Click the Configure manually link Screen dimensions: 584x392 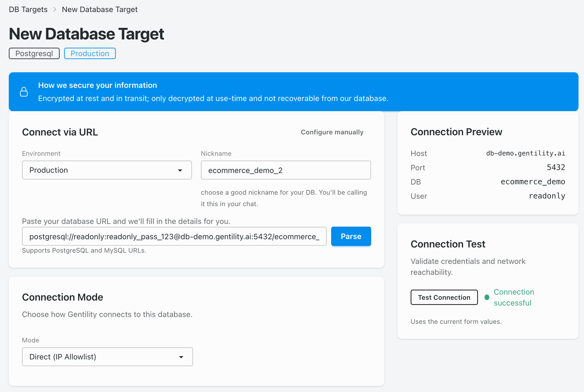pyautogui.click(x=332, y=132)
